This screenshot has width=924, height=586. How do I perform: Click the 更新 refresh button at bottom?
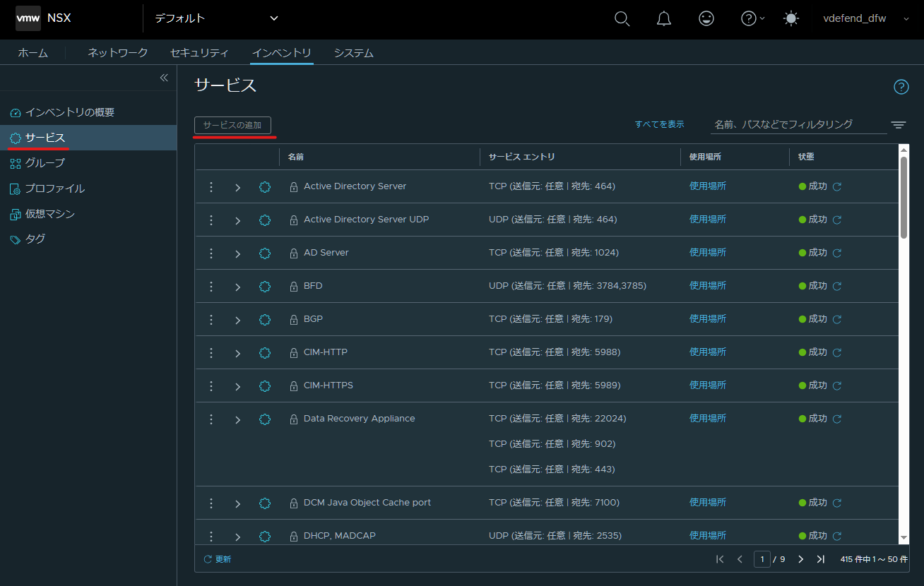tap(218, 559)
